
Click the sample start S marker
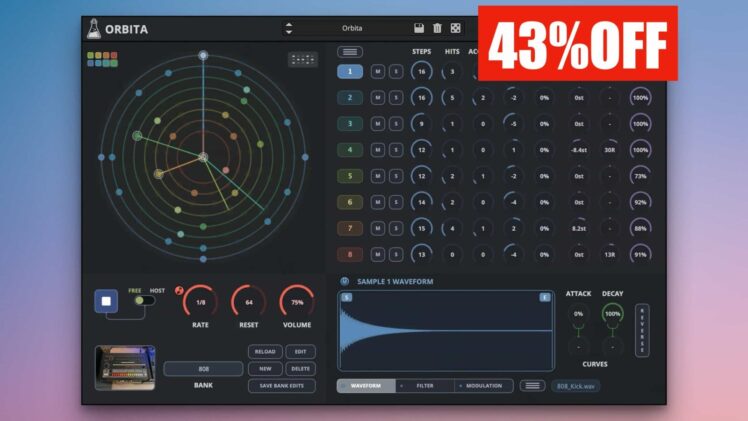(x=347, y=298)
